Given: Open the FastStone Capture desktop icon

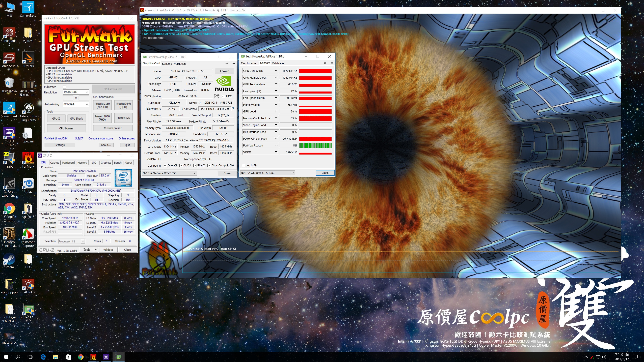Looking at the screenshot, I should [28, 237].
